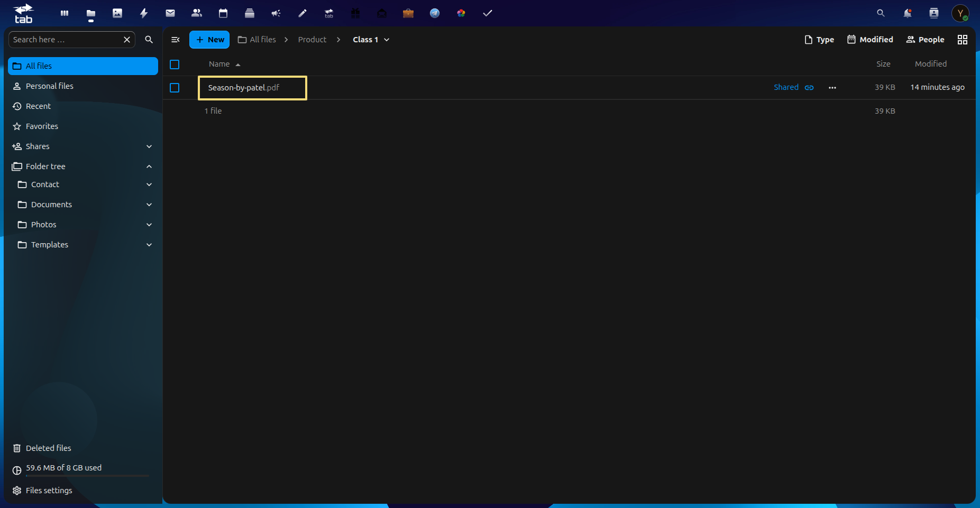Open the notifications bell

pyautogui.click(x=908, y=13)
